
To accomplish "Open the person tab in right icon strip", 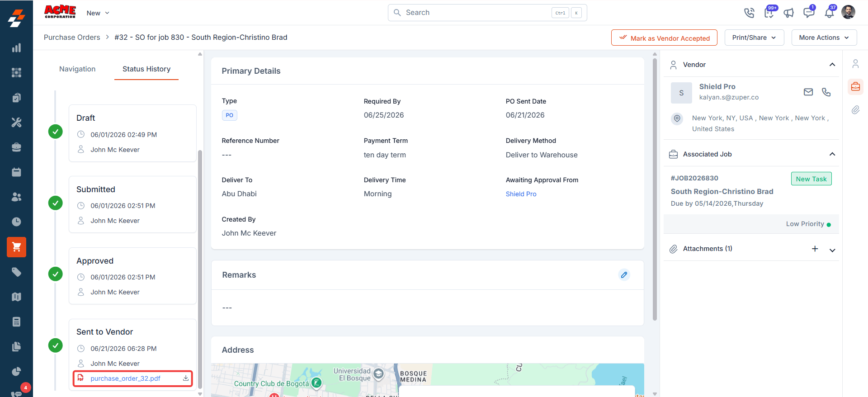I will pos(855,64).
